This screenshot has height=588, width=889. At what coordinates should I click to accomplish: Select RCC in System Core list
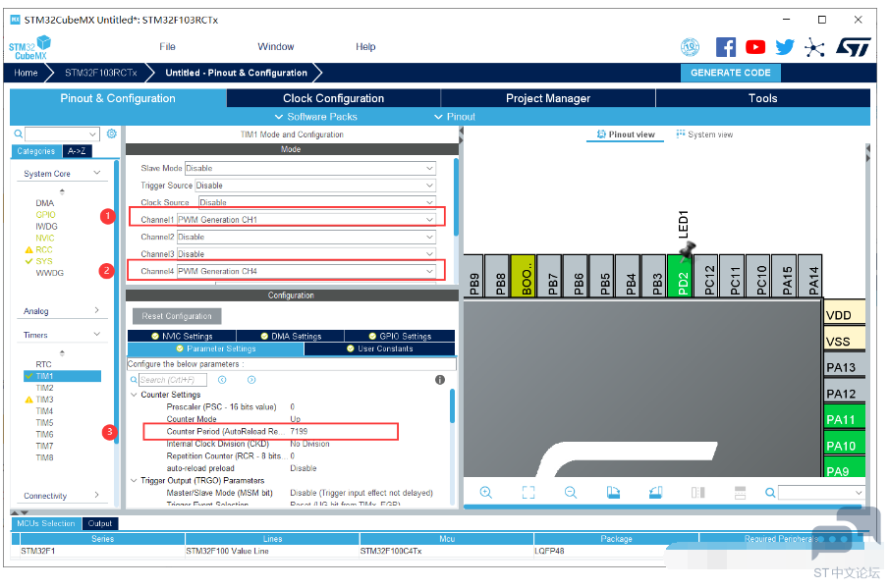(x=44, y=249)
